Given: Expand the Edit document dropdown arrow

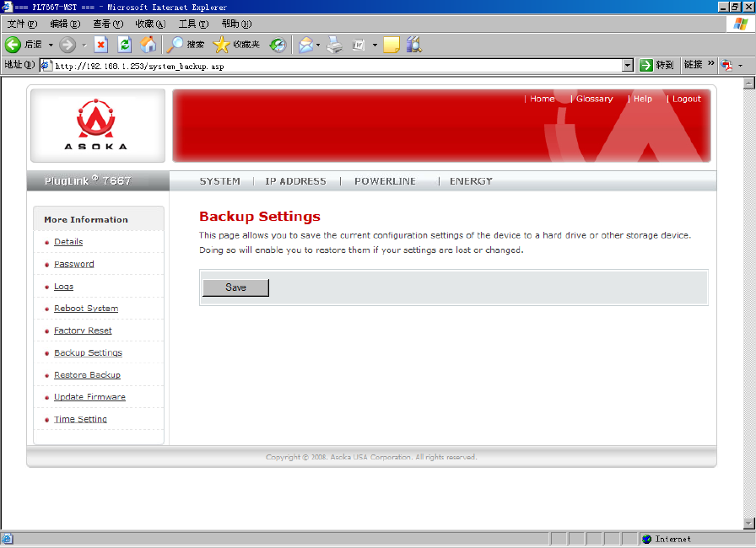Looking at the screenshot, I should coord(375,46).
